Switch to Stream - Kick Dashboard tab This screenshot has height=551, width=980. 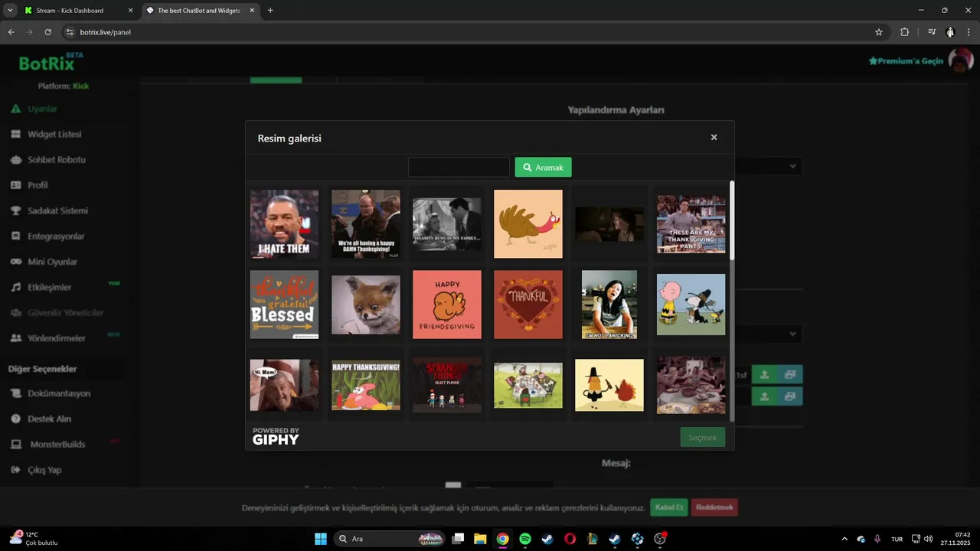(x=77, y=11)
